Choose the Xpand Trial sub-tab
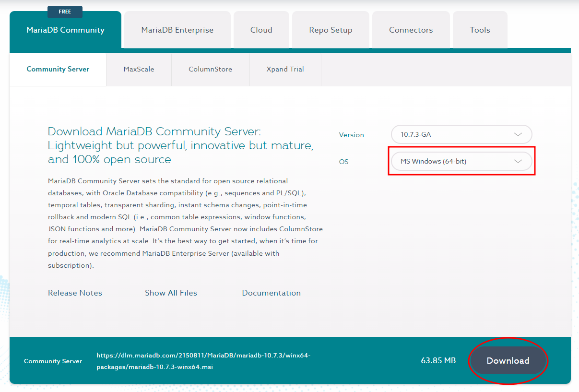The image size is (579, 392). pos(285,69)
